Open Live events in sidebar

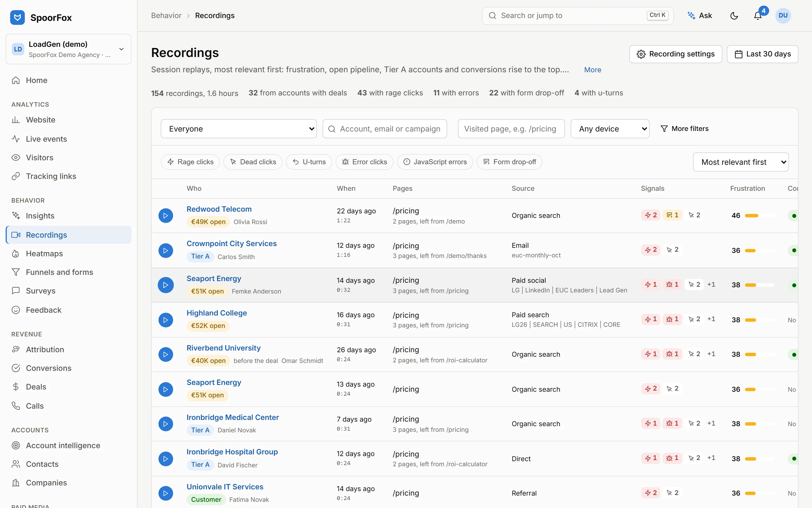[69, 139]
